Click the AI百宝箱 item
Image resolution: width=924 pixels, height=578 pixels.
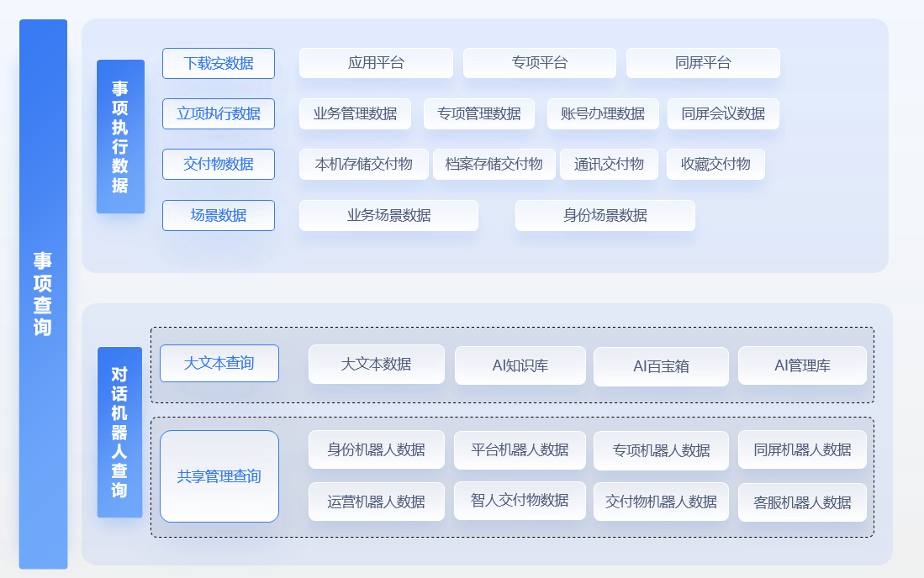click(661, 366)
